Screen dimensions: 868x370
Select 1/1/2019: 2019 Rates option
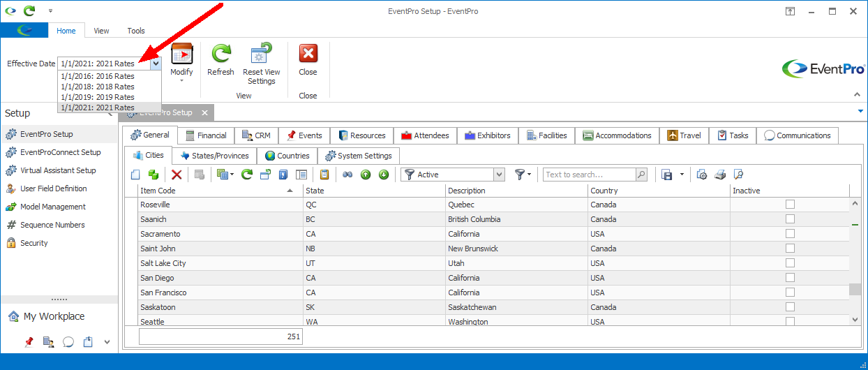110,97
